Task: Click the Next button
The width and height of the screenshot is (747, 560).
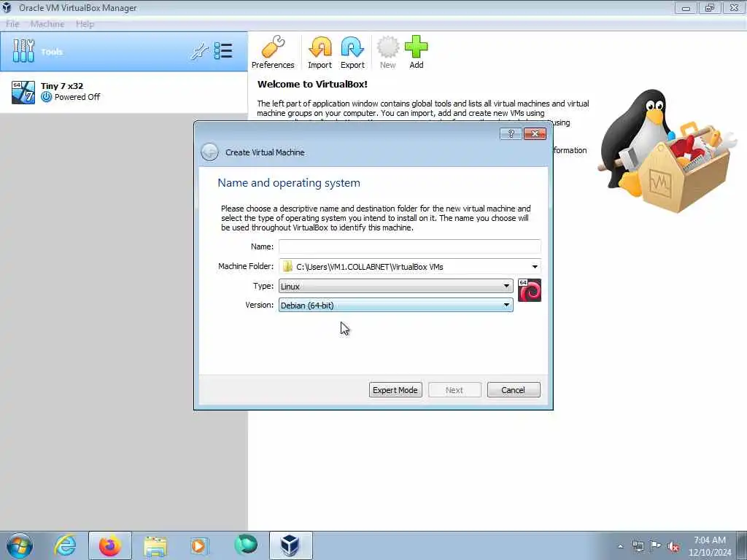Action: pos(454,390)
